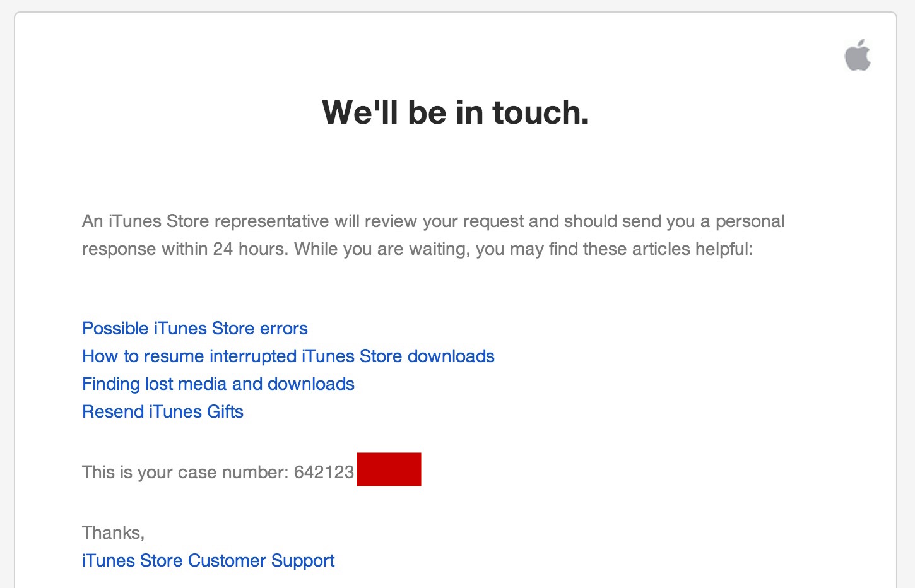
Task: Click the red redaction box
Action: point(389,469)
